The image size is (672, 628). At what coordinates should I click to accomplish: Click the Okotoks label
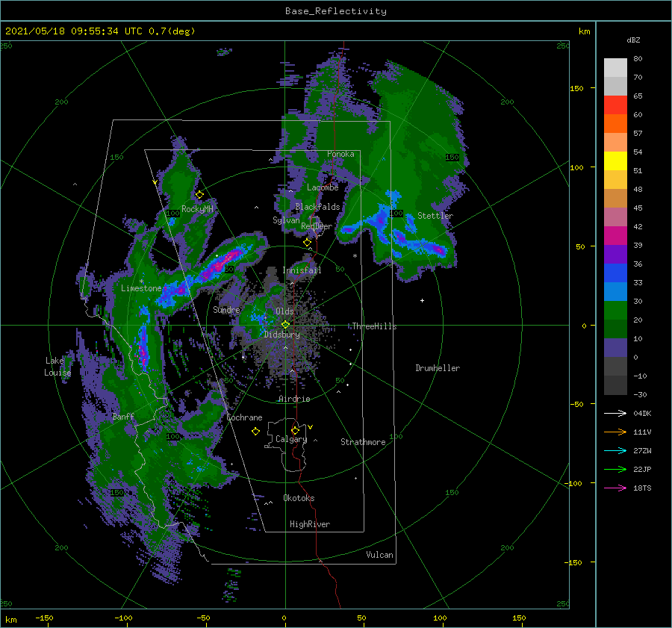pos(299,498)
